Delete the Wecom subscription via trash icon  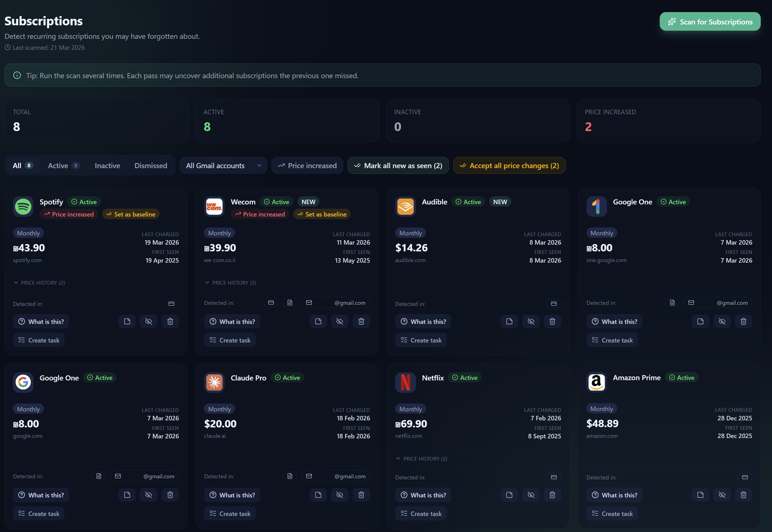(x=361, y=321)
